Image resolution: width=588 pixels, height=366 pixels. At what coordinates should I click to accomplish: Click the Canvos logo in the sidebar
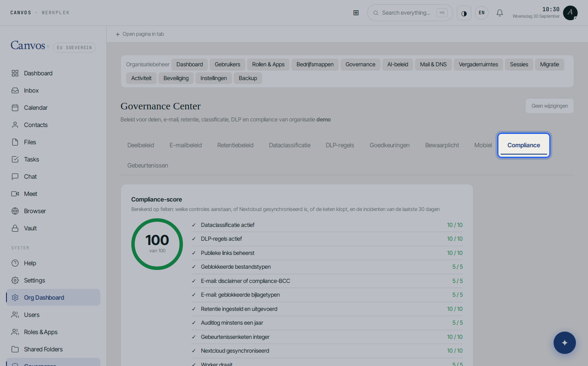click(28, 46)
